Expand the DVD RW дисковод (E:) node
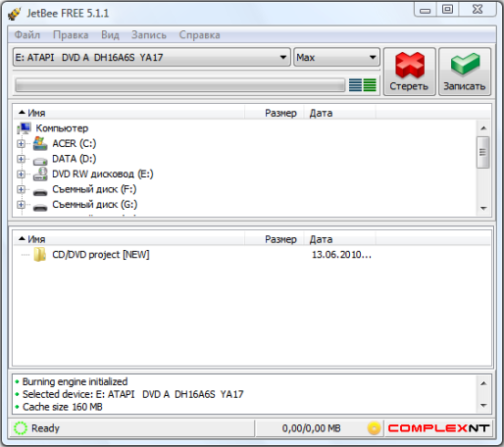The height and width of the screenshot is (447, 504). tap(21, 174)
